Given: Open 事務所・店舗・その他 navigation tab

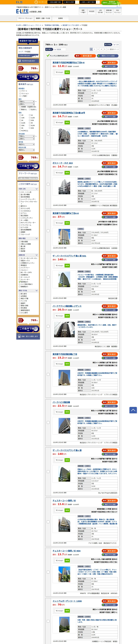Looking at the screenshot, I should click(x=43, y=18).
